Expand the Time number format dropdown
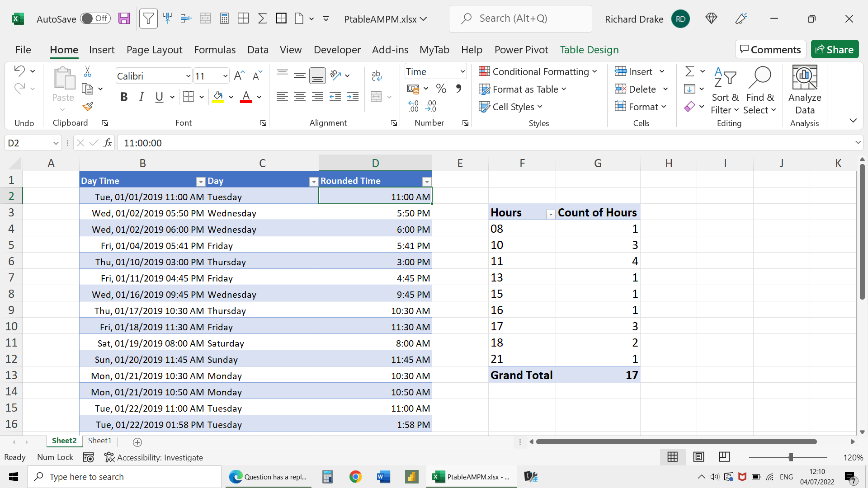The height and width of the screenshot is (488, 868). [x=462, y=71]
